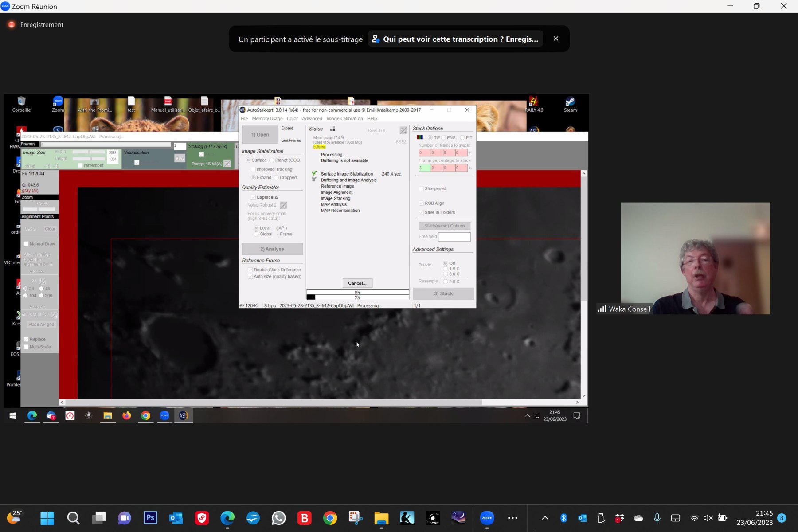Open the Color menu

292,119
